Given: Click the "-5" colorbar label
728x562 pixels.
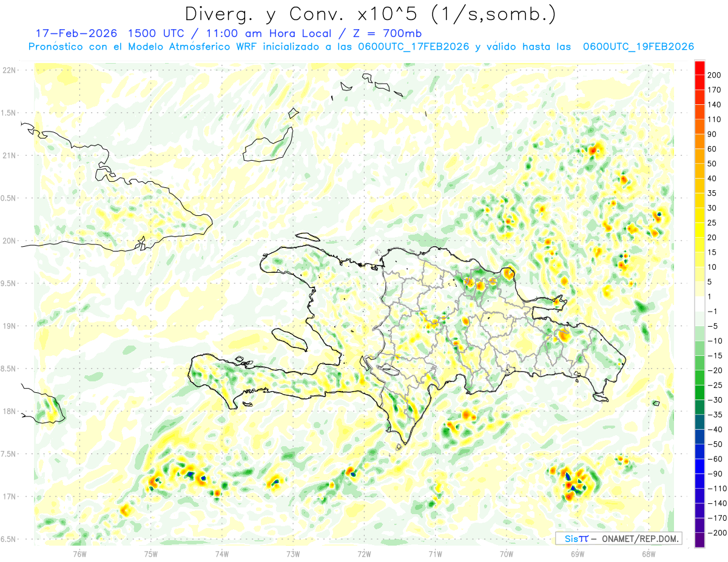Looking at the screenshot, I should [713, 326].
